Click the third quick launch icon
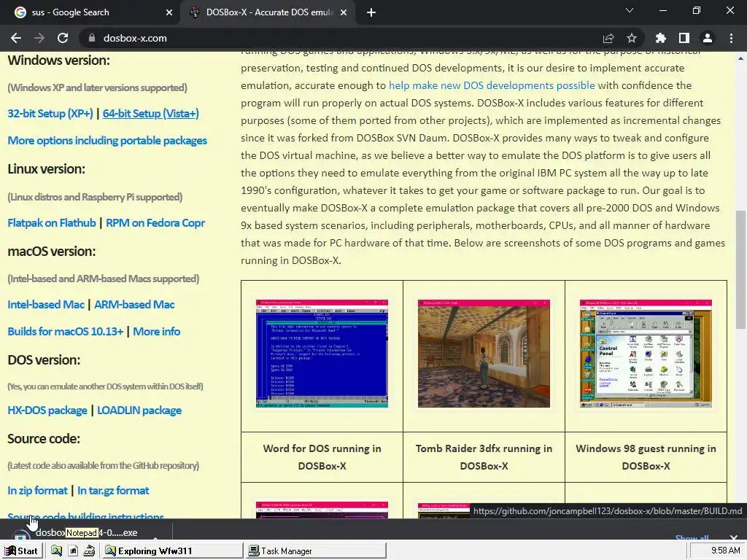747x560 pixels. 89,551
